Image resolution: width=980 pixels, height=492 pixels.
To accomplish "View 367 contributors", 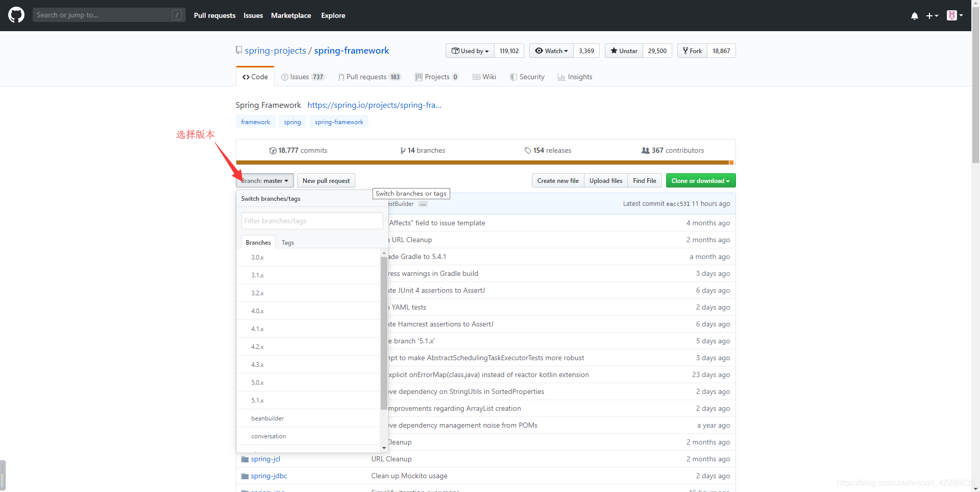I will coord(673,150).
